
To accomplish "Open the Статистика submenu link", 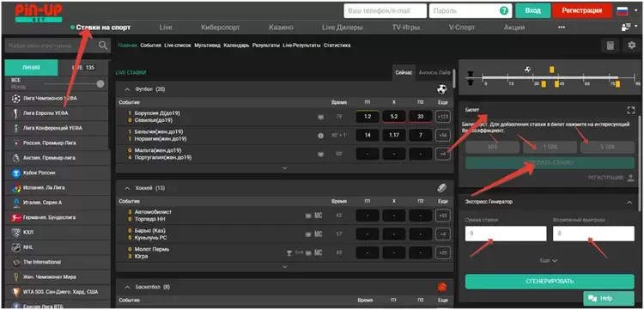I will click(x=337, y=46).
